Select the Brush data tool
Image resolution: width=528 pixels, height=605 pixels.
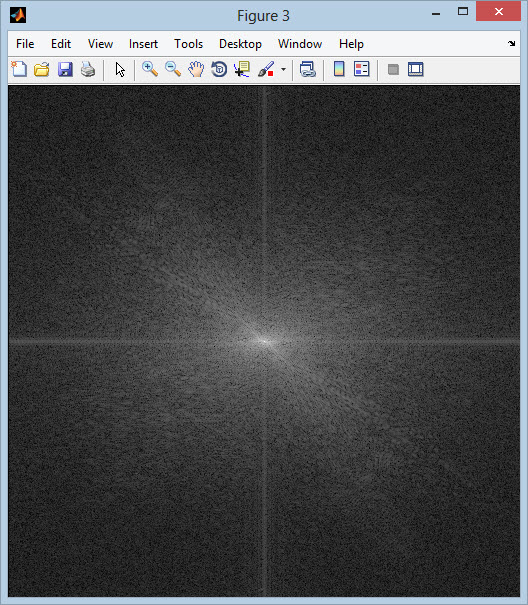tap(266, 69)
